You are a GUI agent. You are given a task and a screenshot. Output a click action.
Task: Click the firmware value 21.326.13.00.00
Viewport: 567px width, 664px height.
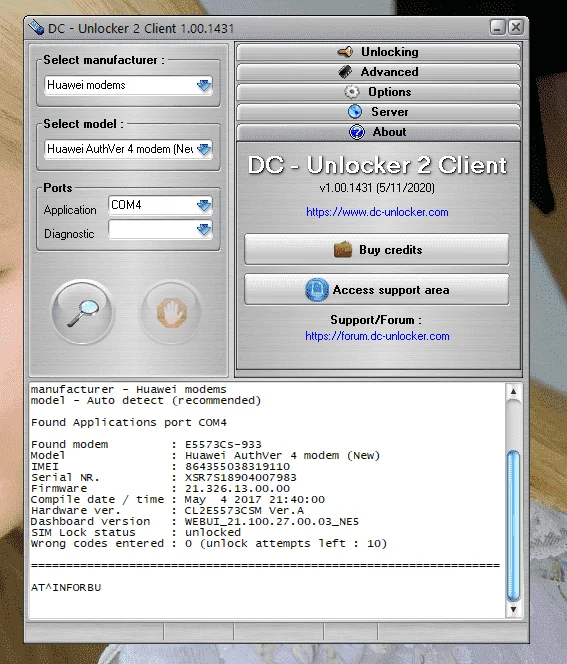point(237,489)
